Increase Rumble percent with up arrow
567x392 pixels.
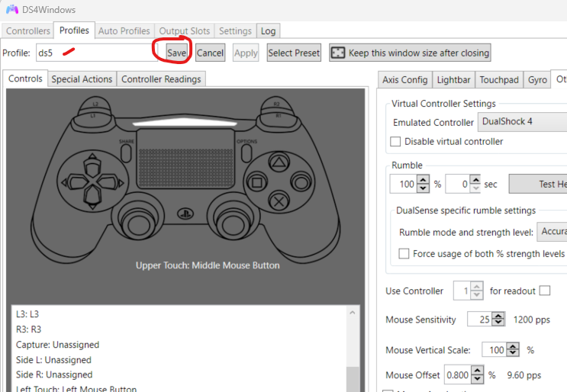[x=423, y=179]
